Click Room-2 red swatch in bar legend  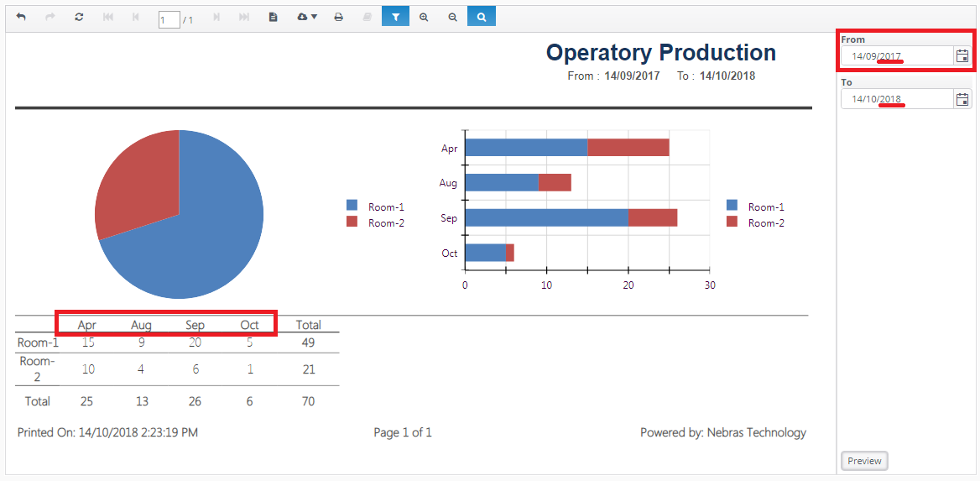pos(732,222)
